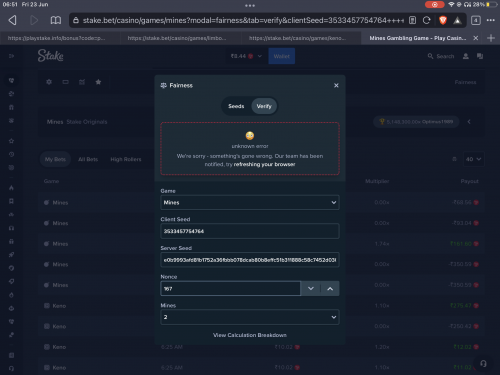
Task: Open the Brave Rewards triangle icon
Action: tap(457, 21)
